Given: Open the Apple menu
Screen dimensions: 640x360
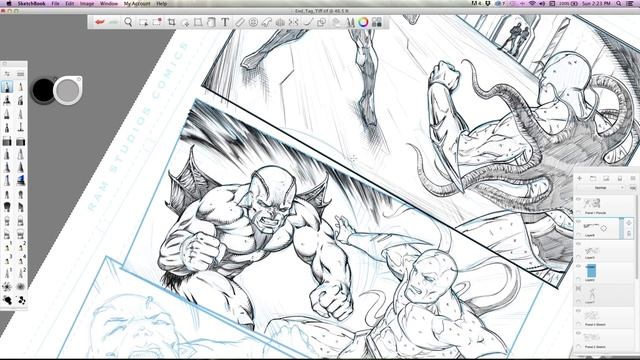Looking at the screenshot, I should coord(9,3).
